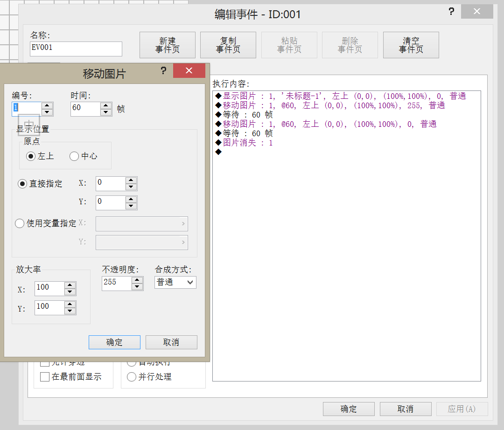Viewport: 504px width, 430px height.
Task: Cancel the 移动图片 dialog with 取消
Action: (171, 342)
